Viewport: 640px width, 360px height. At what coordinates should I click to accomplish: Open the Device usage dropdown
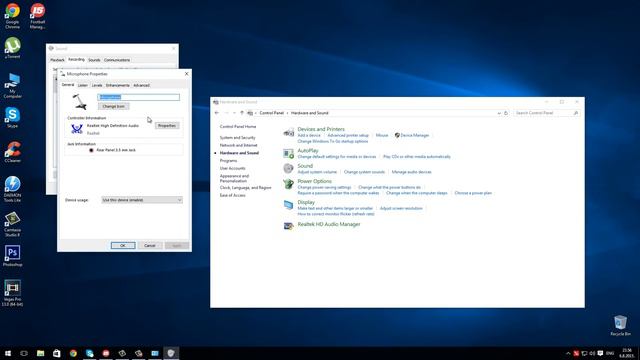pos(142,200)
